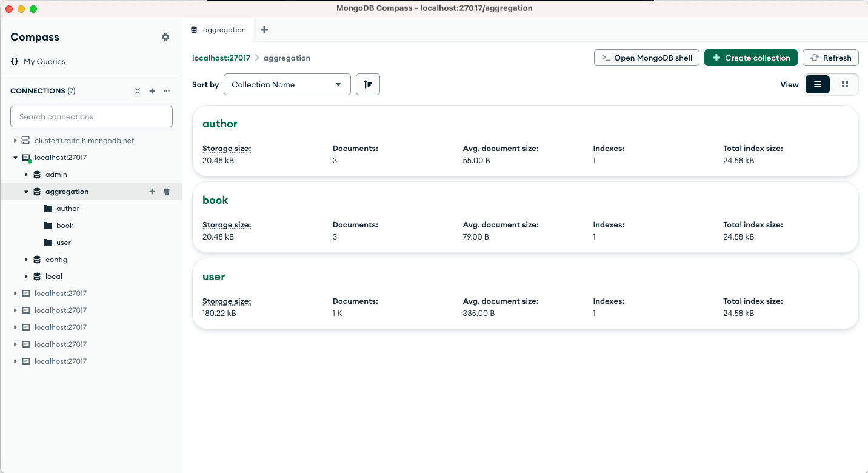Expand the cluster0.rqitcih.mongodb.net connection

[15, 141]
